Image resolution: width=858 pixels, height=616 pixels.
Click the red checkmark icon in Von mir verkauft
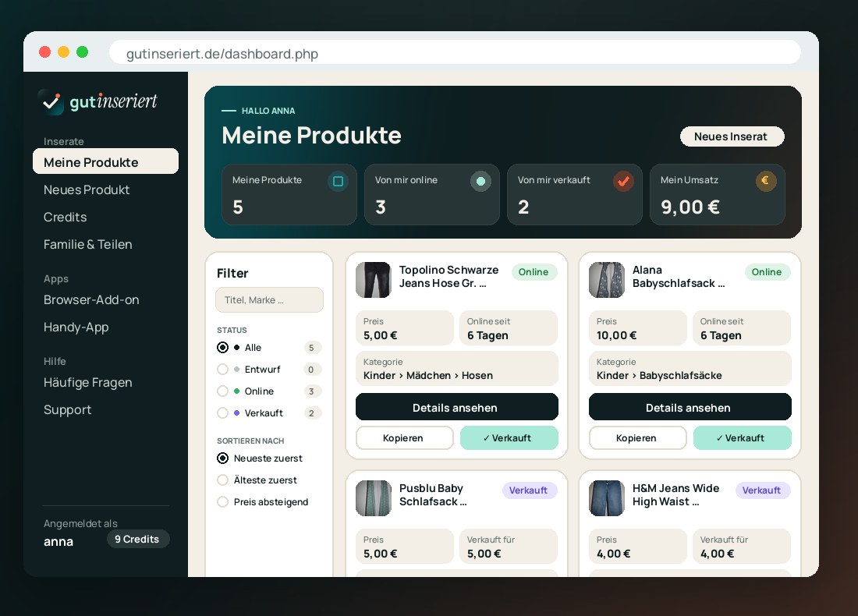point(623,181)
